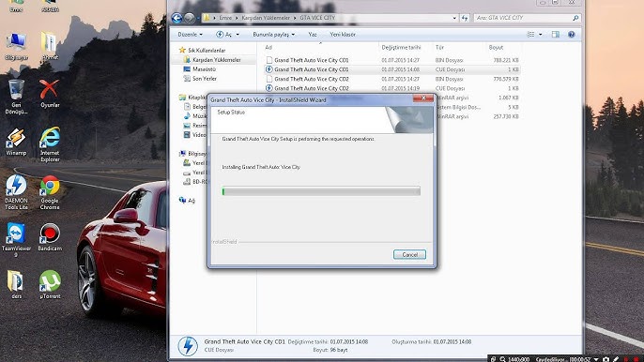Click the 1.067 KB size cell
This screenshot has width=644, height=362.
(x=509, y=98)
